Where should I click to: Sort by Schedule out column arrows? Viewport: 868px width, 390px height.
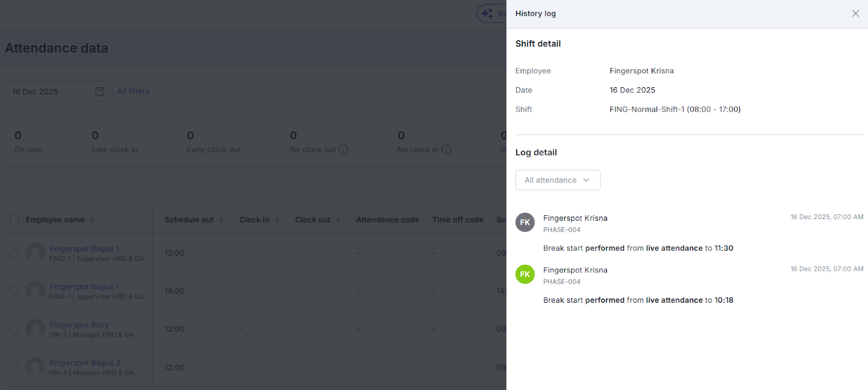pos(221,220)
